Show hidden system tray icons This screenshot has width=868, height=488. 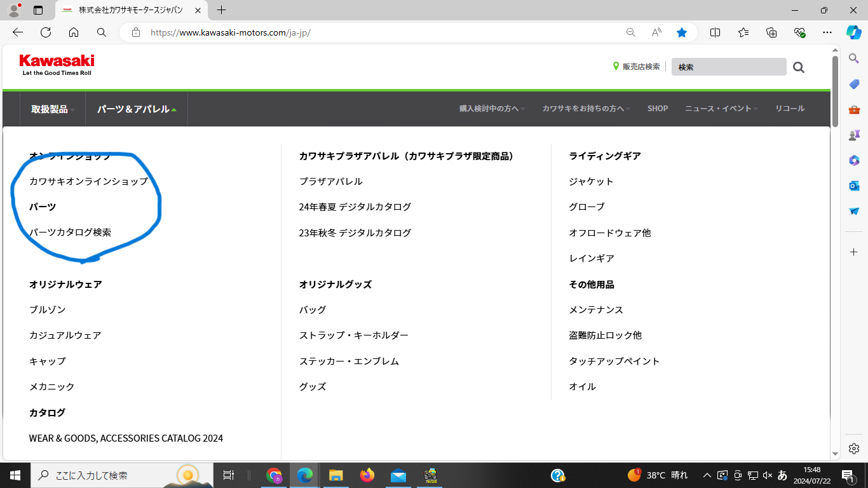pos(707,475)
